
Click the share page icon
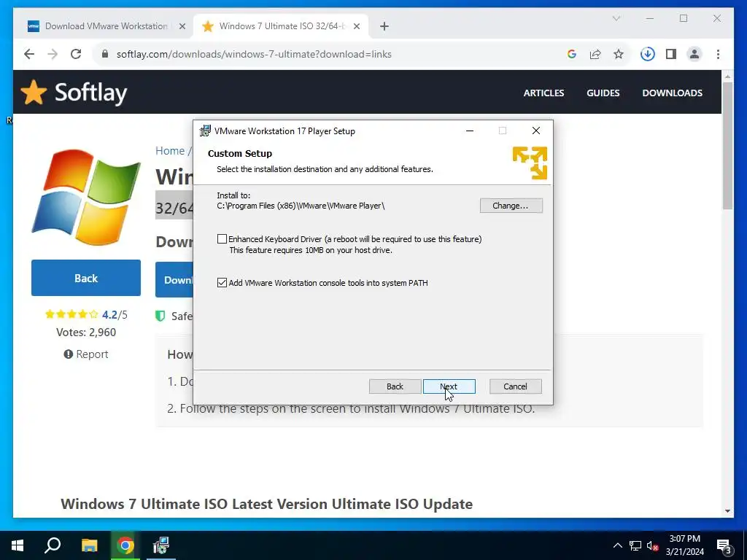595,54
